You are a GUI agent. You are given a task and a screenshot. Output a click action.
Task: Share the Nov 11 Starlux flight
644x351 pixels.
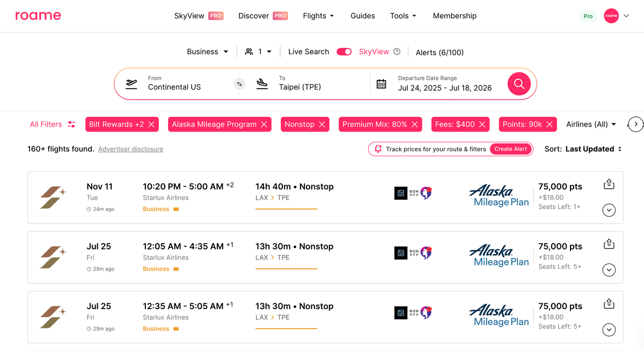pos(609,184)
